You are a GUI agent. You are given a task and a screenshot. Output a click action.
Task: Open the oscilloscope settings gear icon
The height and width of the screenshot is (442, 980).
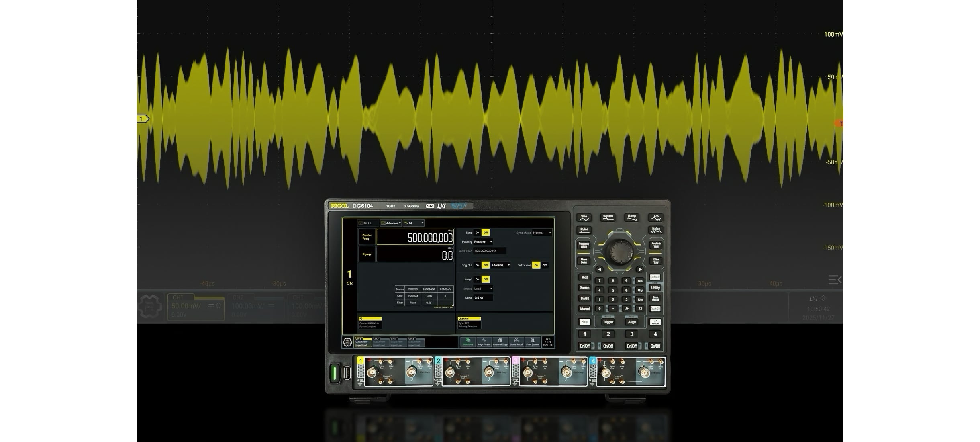point(150,307)
